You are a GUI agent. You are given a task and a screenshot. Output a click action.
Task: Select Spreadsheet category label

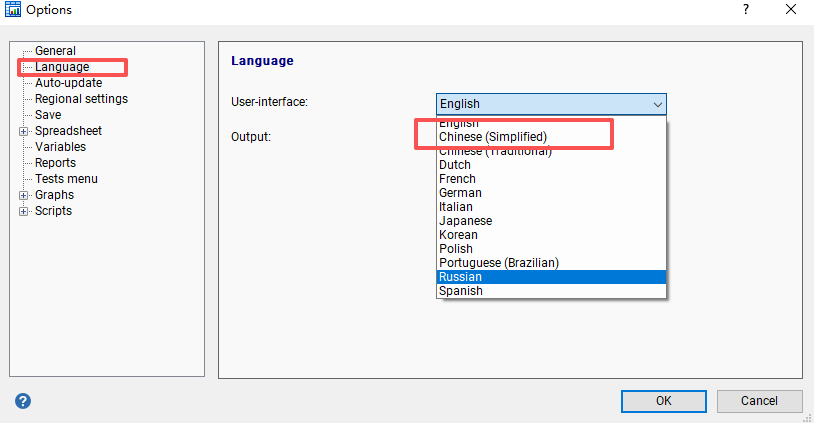coord(68,131)
